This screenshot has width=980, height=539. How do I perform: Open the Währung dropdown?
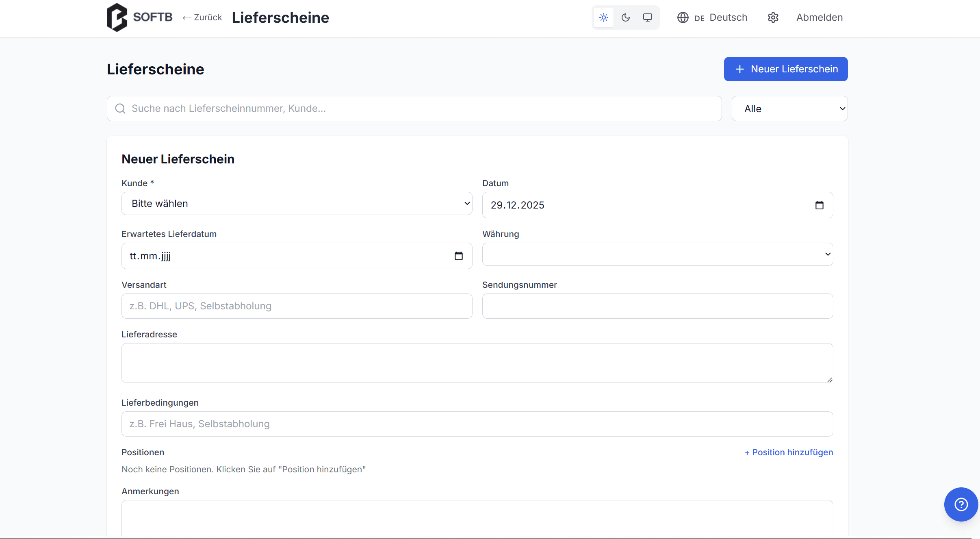click(x=657, y=254)
